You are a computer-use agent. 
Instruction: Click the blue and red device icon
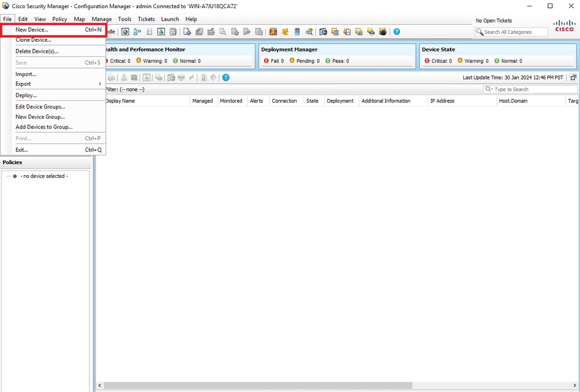coord(297,32)
